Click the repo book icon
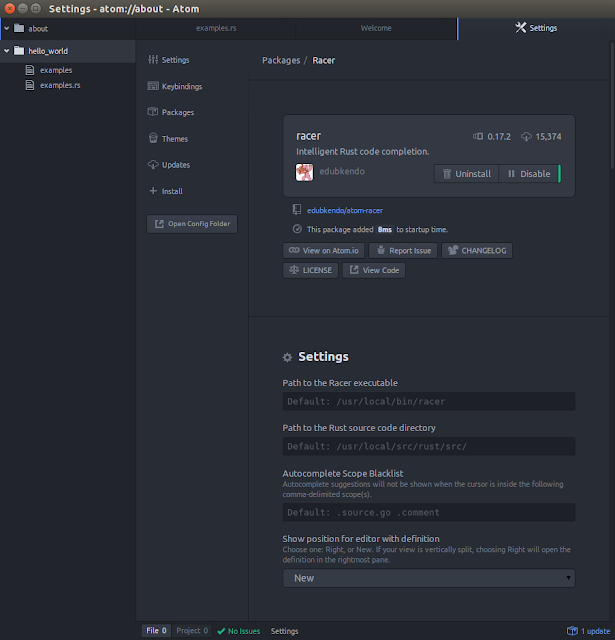Screen dimensions: 615x640 point(297,210)
